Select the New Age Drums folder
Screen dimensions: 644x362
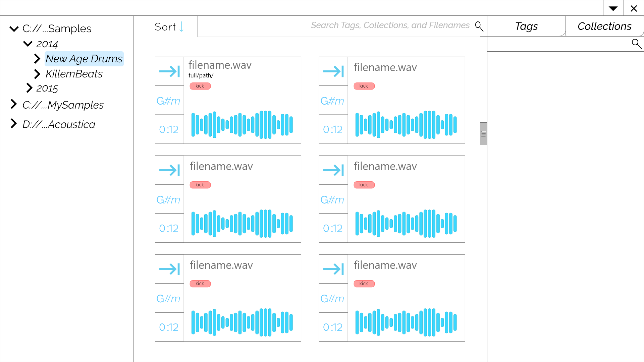coord(84,59)
